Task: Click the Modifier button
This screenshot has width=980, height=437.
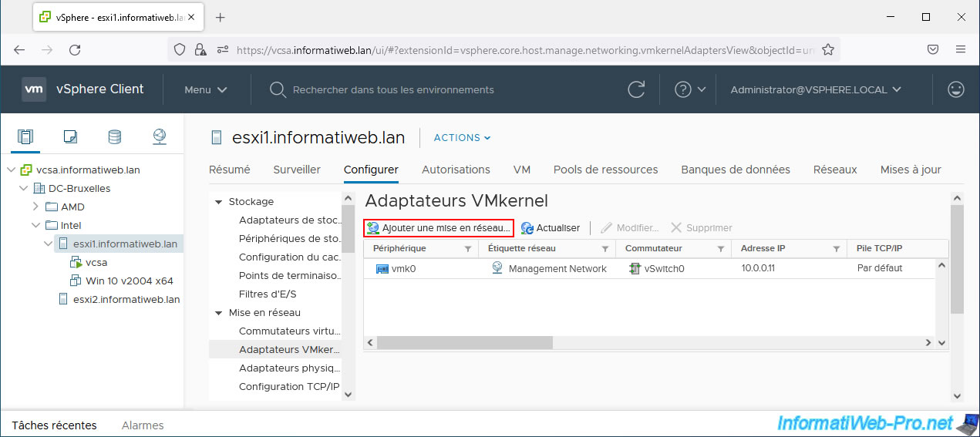Action: [630, 228]
